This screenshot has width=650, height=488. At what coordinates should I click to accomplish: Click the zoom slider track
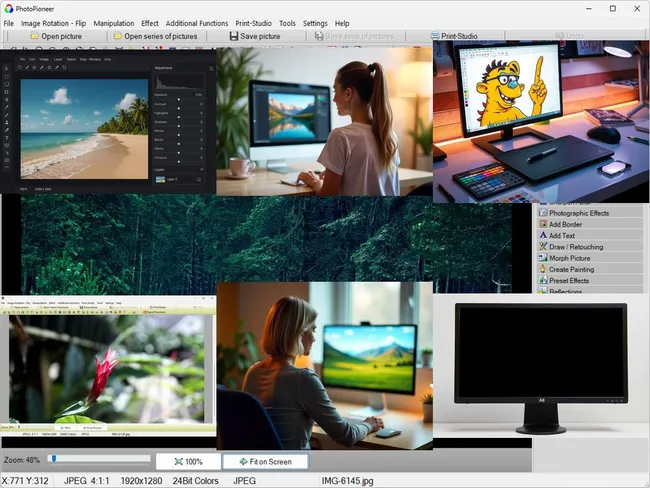pyautogui.click(x=100, y=460)
